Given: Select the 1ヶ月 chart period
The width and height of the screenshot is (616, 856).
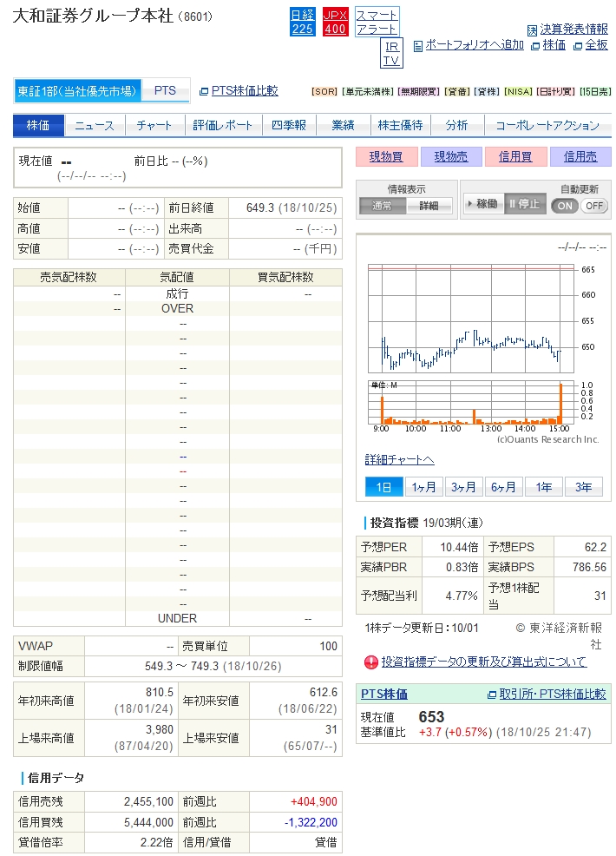Looking at the screenshot, I should tap(423, 487).
